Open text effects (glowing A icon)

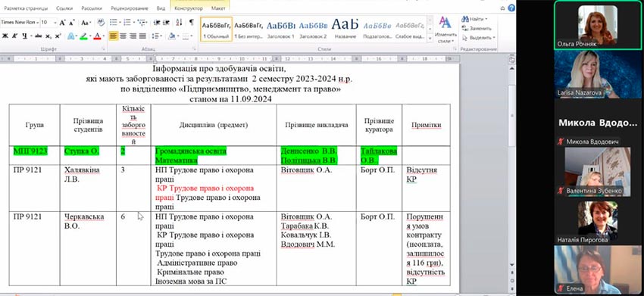[70, 36]
